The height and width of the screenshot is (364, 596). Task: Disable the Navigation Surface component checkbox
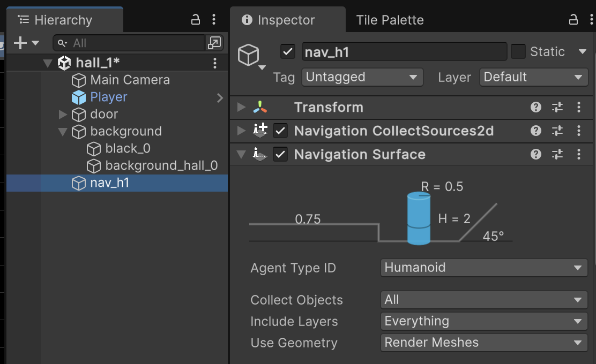tap(280, 154)
